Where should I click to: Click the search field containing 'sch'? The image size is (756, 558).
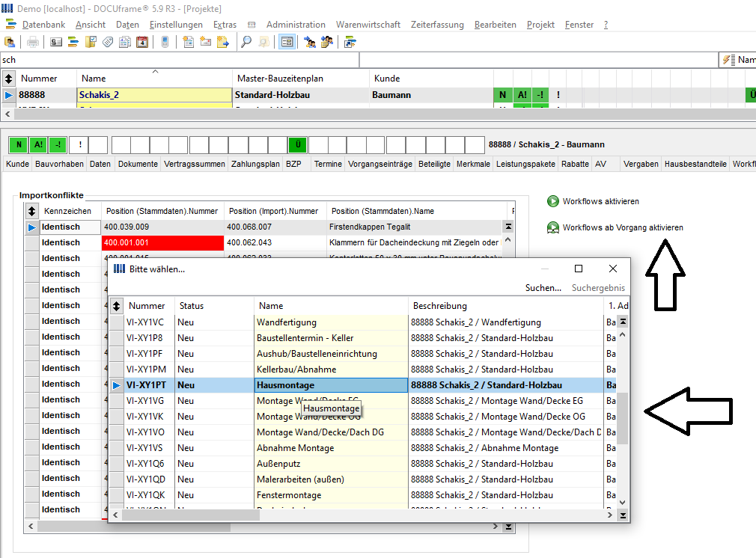[x=180, y=60]
